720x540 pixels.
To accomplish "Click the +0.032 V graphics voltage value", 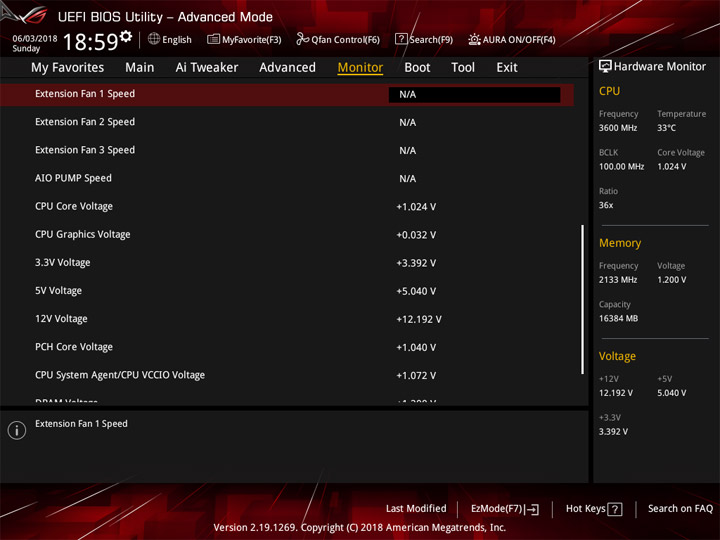I will [x=416, y=235].
